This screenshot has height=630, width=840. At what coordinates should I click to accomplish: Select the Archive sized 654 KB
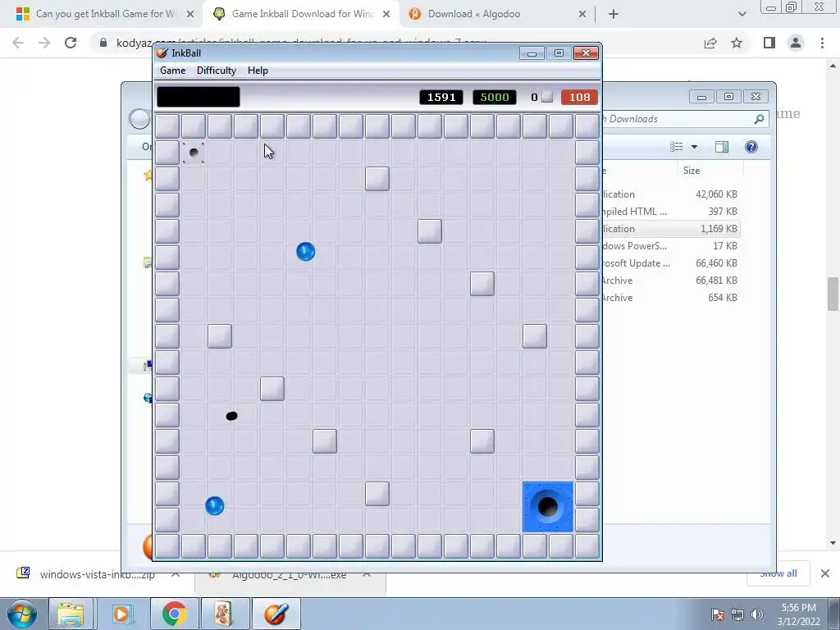(x=669, y=297)
